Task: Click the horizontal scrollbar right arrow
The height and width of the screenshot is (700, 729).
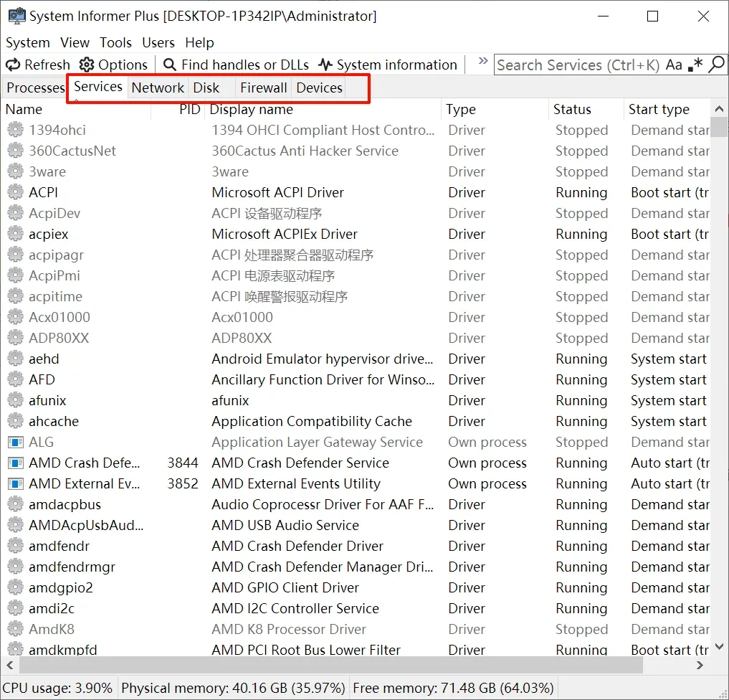Action: (x=700, y=665)
